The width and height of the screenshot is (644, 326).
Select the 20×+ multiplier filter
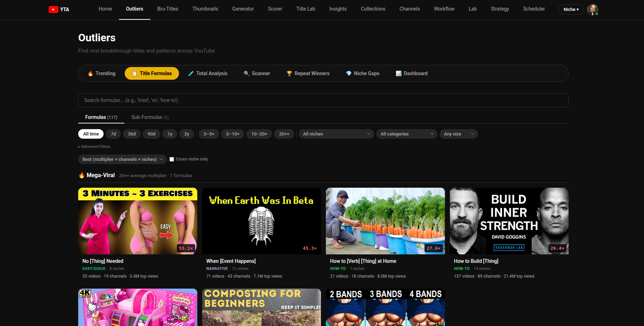point(284,134)
